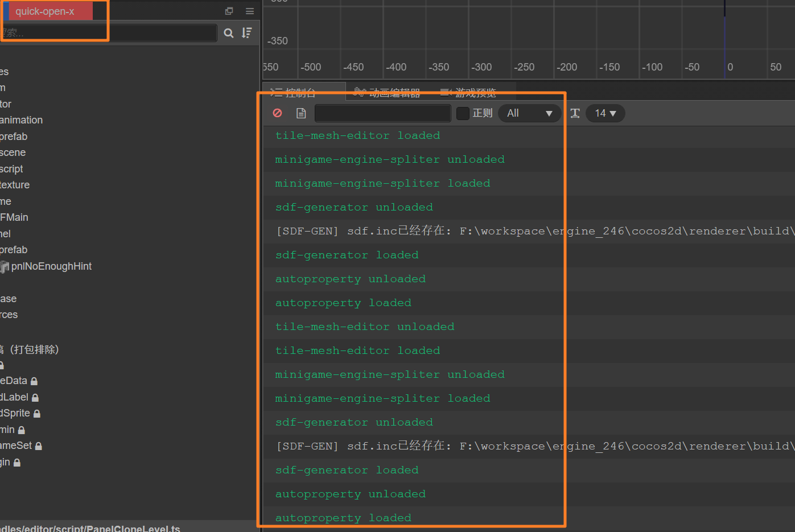The height and width of the screenshot is (532, 795).
Task: Click the lock icon beside eData
Action: pos(34,381)
